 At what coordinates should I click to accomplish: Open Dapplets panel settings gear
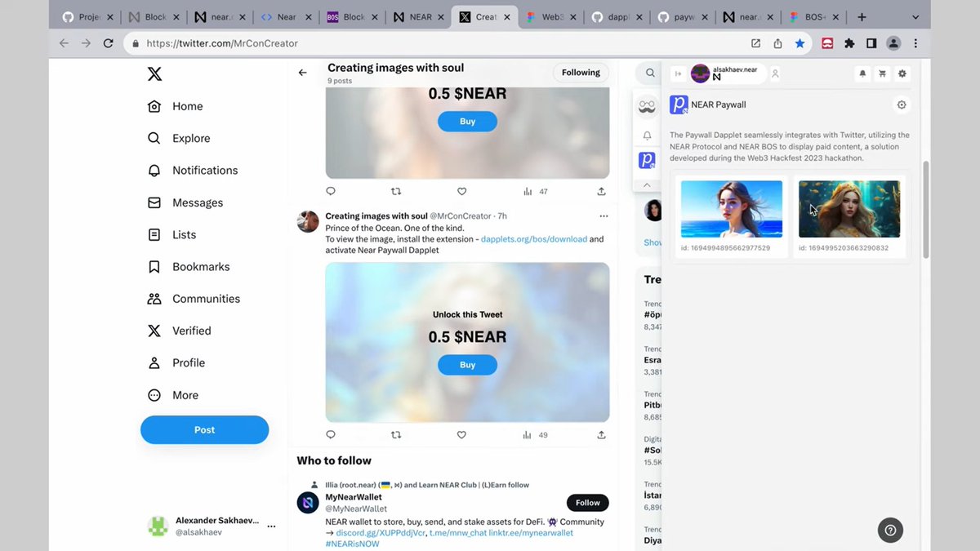click(x=902, y=73)
